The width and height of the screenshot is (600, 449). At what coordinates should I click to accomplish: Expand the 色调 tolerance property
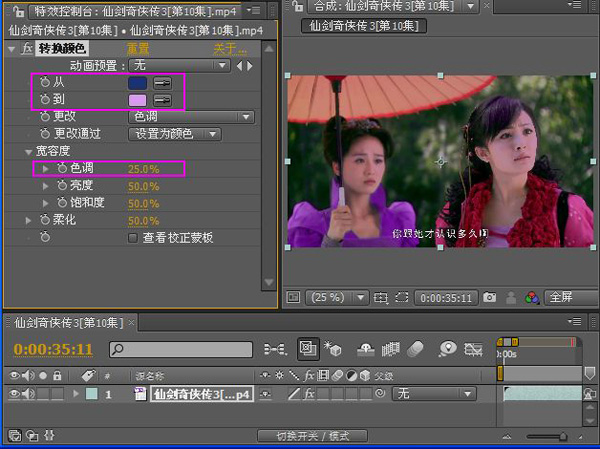point(46,168)
